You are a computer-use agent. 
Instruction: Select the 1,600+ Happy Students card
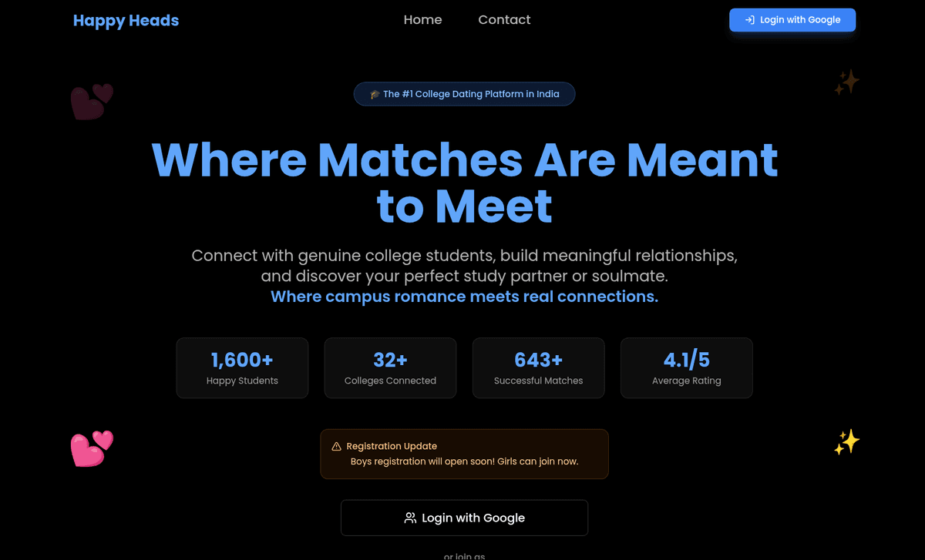coord(242,368)
